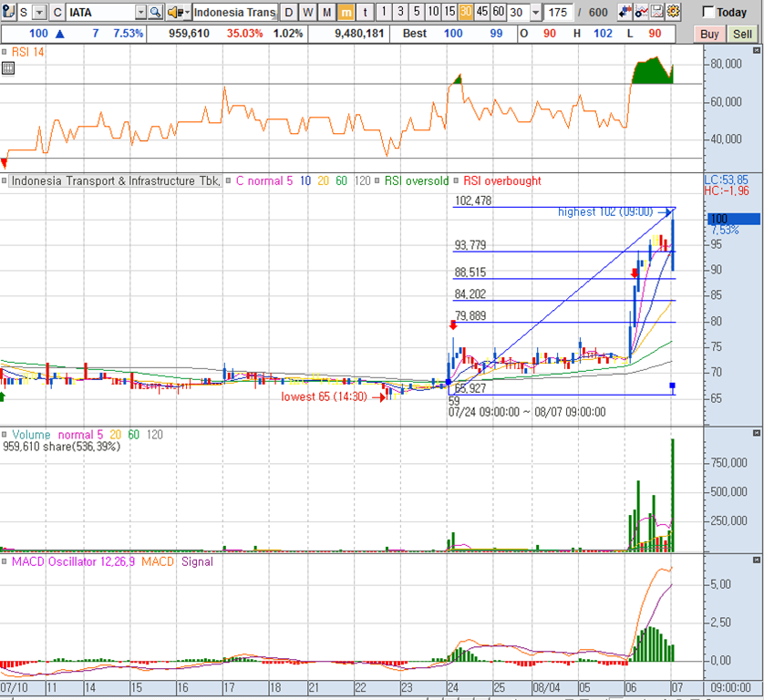764x700 pixels.
Task: Click the 'RSI oversold' legend label
Action: tap(417, 180)
